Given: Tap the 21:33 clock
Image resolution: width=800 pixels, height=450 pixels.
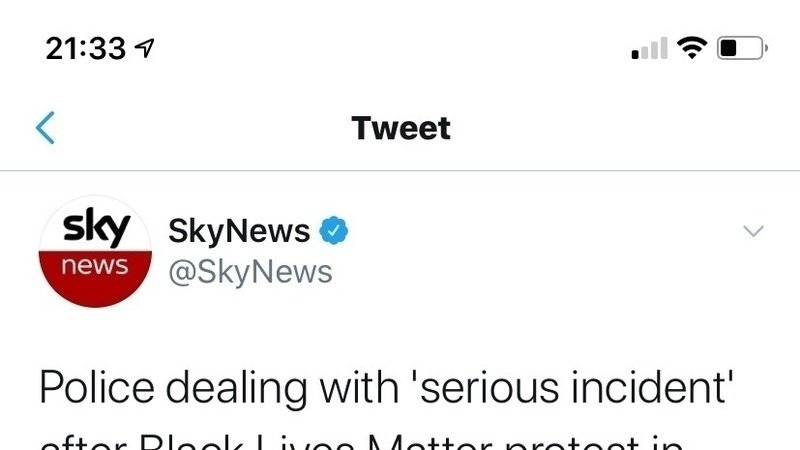Looking at the screenshot, I should tap(86, 48).
